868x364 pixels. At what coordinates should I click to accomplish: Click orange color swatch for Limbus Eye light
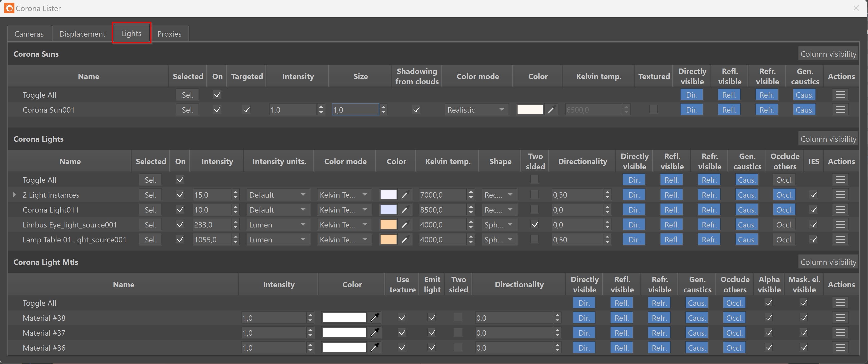point(388,224)
